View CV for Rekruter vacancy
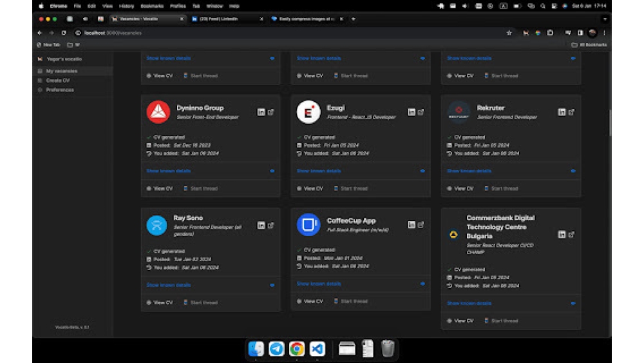This screenshot has width=644, height=363. [x=460, y=189]
